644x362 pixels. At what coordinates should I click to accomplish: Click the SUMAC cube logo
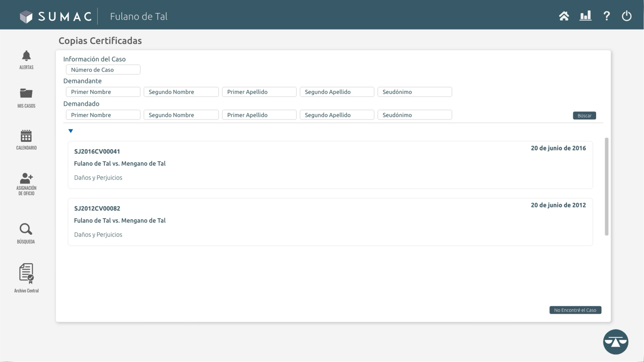coord(26,17)
